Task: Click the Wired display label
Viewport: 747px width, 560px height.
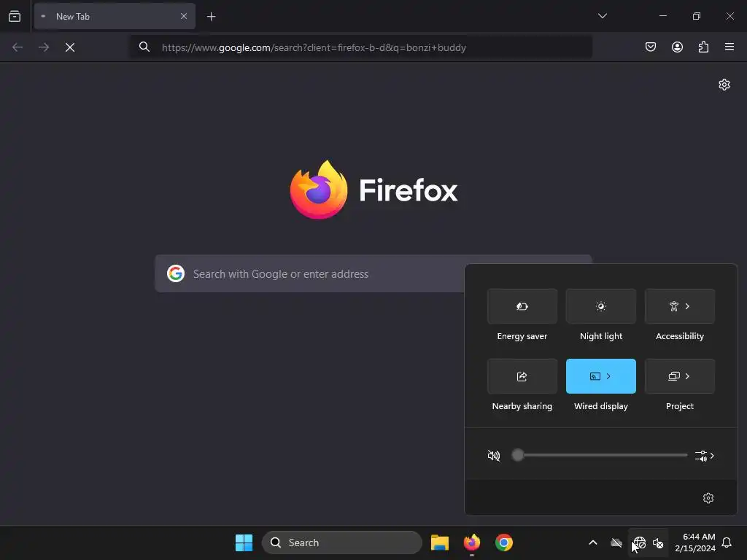Action: pyautogui.click(x=601, y=406)
